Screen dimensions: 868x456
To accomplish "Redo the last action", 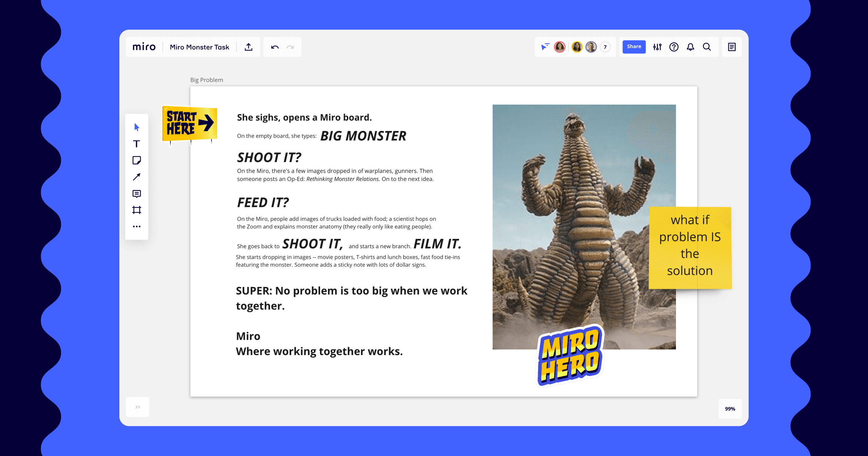I will 290,47.
